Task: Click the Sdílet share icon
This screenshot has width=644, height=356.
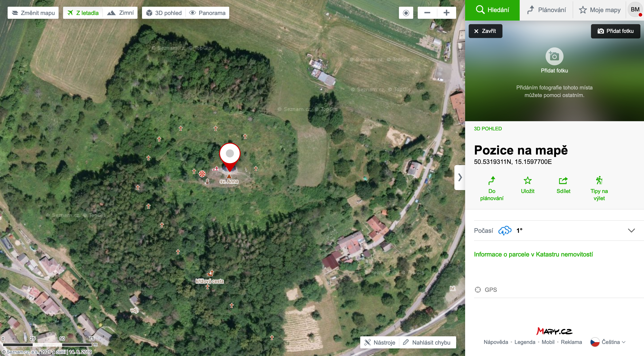Action: 563,180
